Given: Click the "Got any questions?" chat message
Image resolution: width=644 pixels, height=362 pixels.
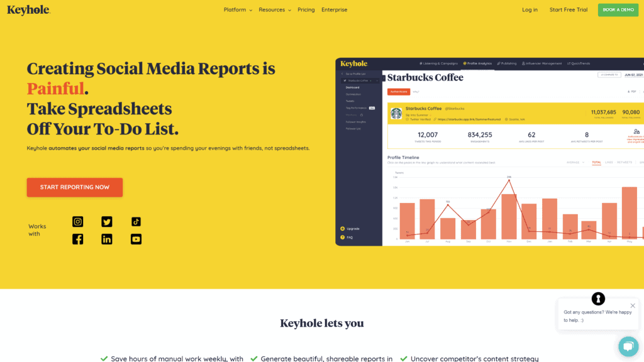Looking at the screenshot, I should point(597,316).
